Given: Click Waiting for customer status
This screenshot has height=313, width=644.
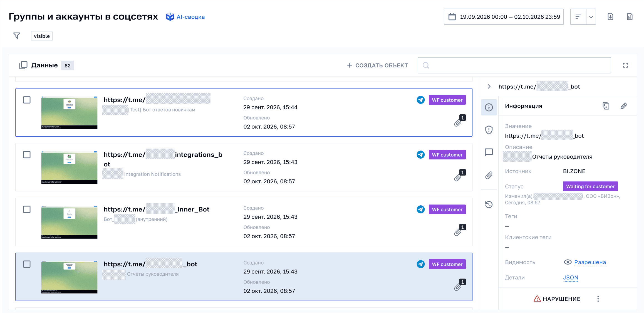Looking at the screenshot, I should [x=590, y=186].
